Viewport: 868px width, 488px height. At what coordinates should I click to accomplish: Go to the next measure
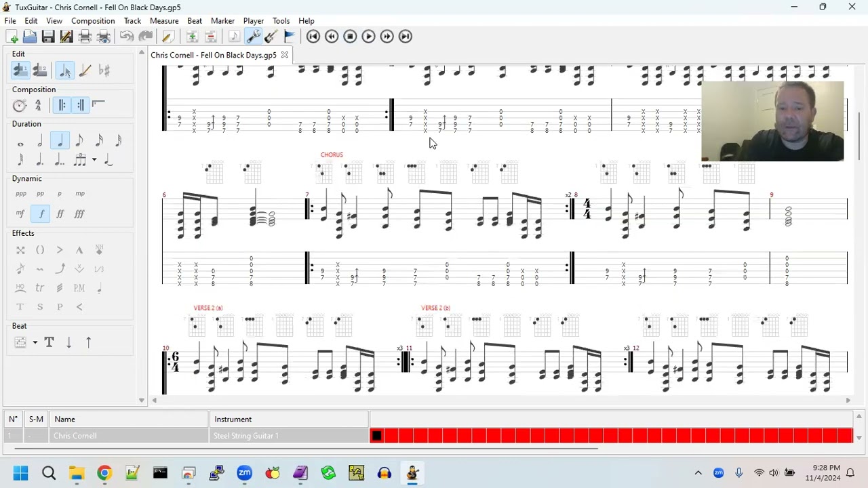pos(387,37)
